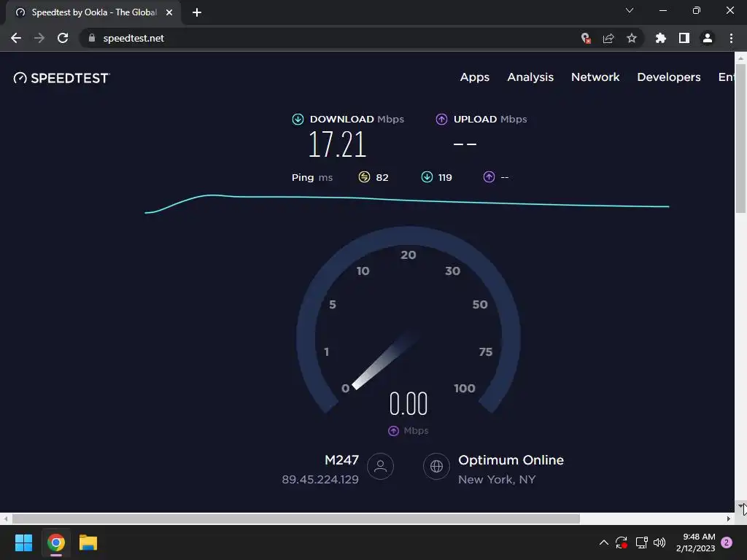Open the clock showing 9:48 AM
747x560 pixels.
695,542
